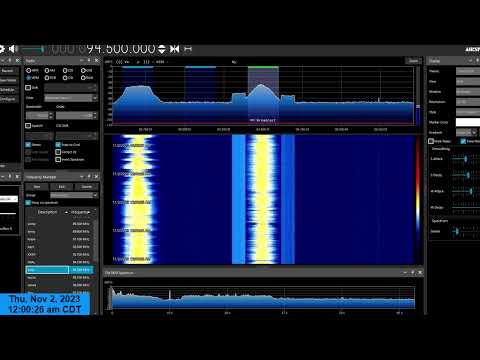Viewport: 480px width, 360px height.
Task: Sort list by Frequency column header
Action: (80, 212)
